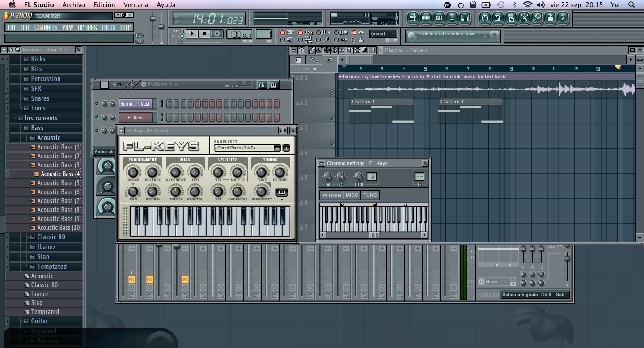This screenshot has height=348, width=644.
Task: Mute the FL Keys channel LED
Action: (97, 117)
